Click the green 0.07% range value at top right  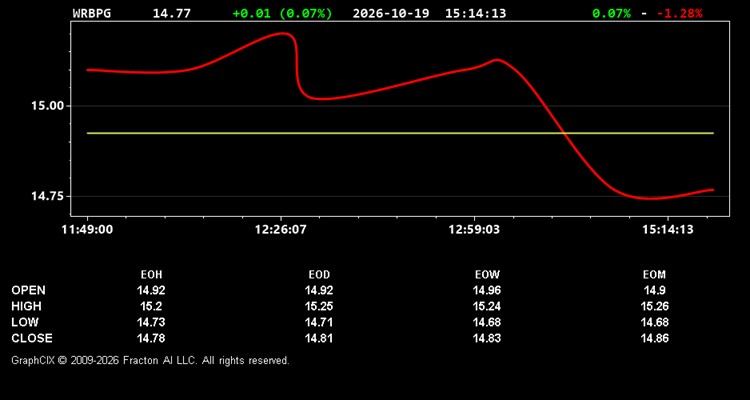[x=611, y=13]
